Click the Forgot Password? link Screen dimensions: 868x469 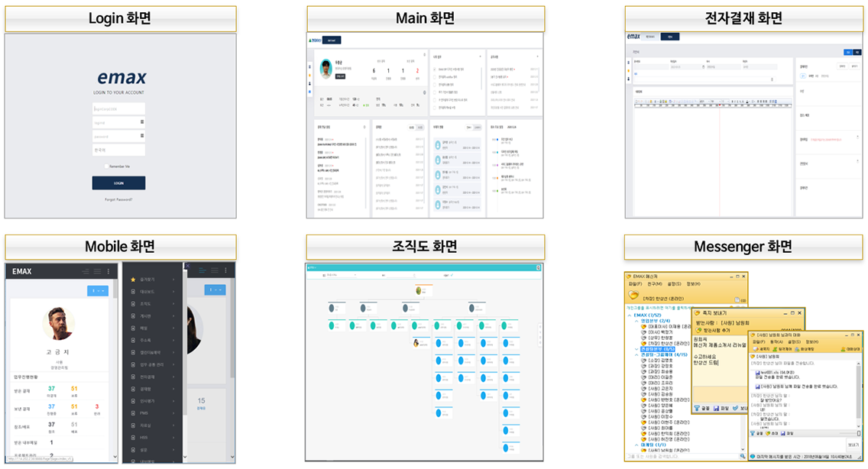click(x=118, y=199)
